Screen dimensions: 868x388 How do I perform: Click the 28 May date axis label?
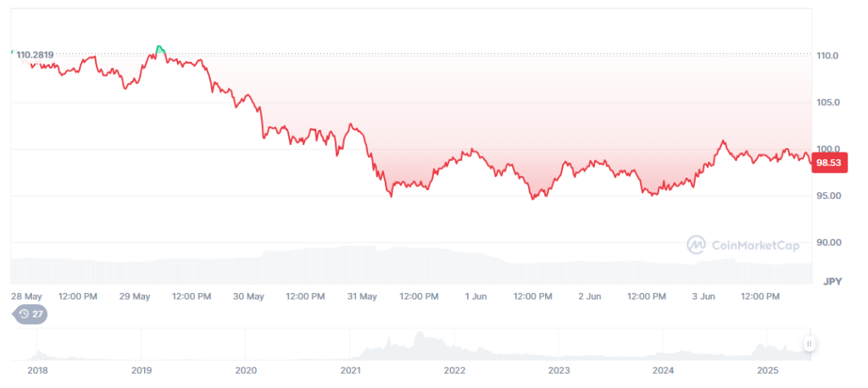(26, 297)
